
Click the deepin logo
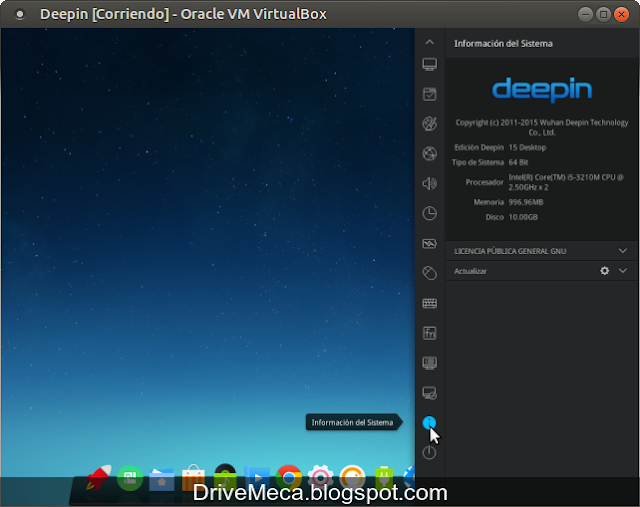(x=542, y=89)
